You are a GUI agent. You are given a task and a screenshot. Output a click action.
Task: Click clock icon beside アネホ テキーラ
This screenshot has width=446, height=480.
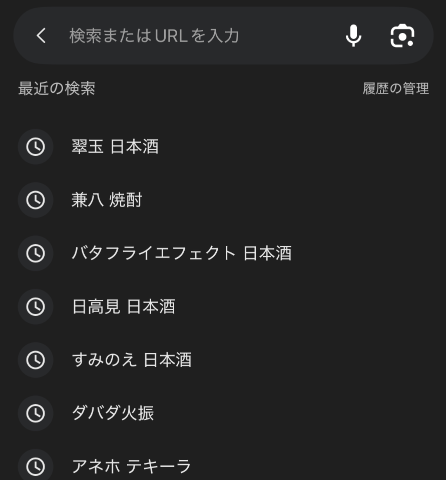[x=36, y=466]
